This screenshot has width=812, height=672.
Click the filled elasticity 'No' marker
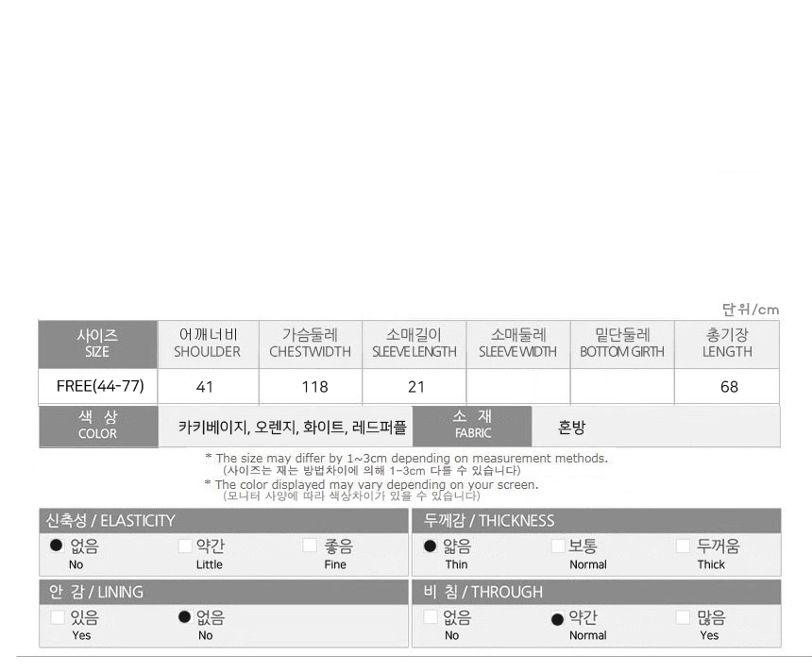(x=57, y=546)
